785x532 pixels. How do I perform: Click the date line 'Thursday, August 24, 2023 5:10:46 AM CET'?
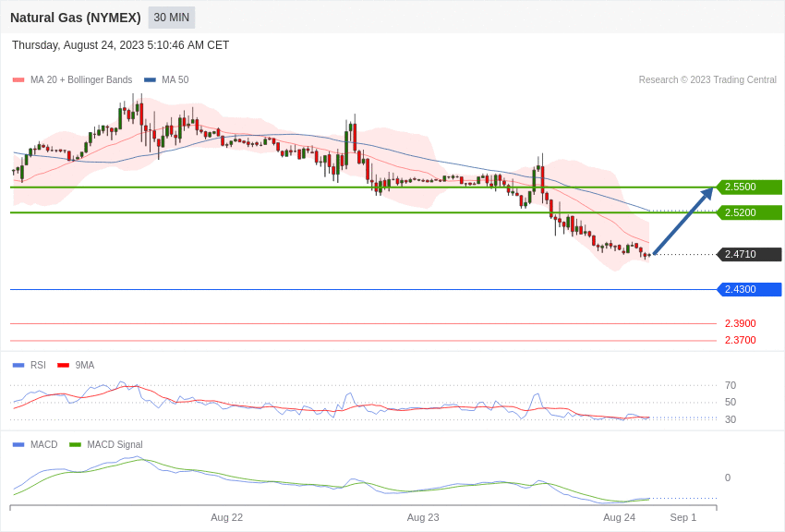click(x=121, y=45)
